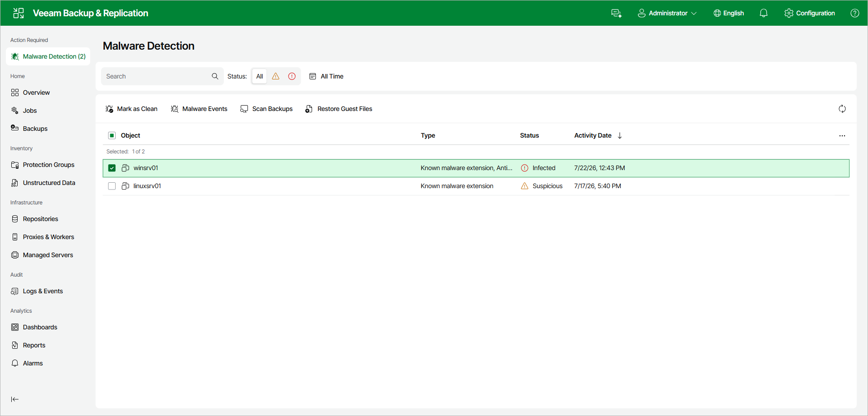Open the remote console download icon in header
The image size is (868, 416).
click(x=616, y=13)
